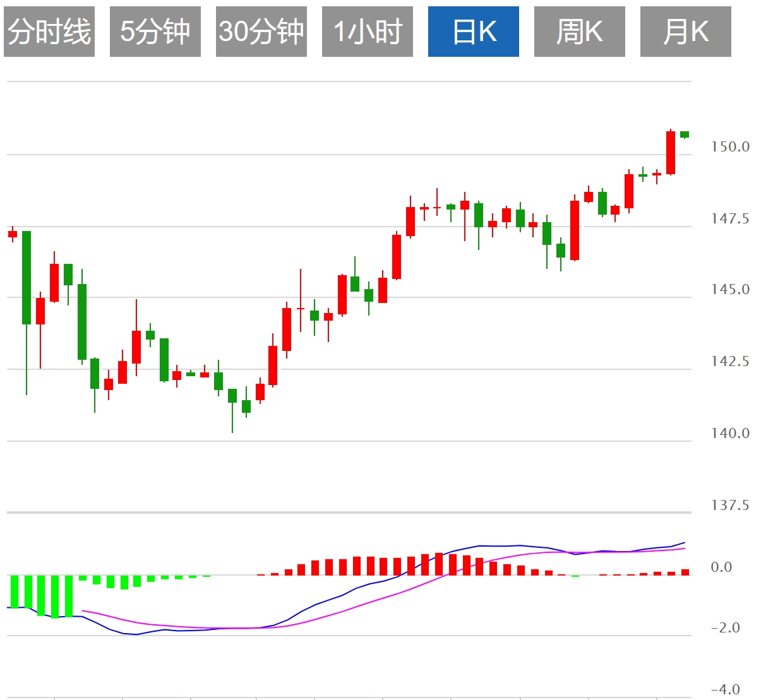Image resolution: width=761 pixels, height=700 pixels.
Task: Click the first red candlestick on the left
Action: pos(13,234)
